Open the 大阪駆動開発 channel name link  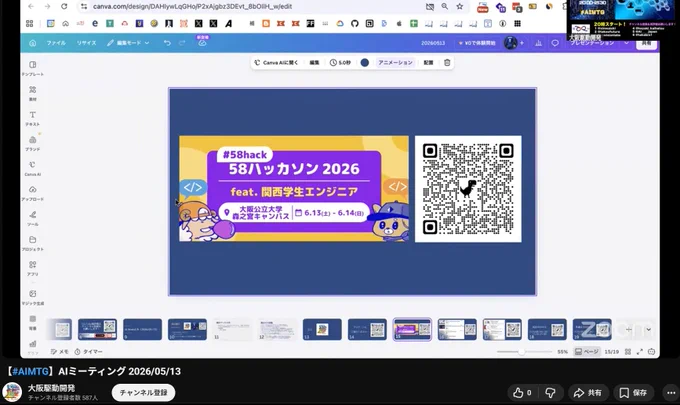(x=51, y=388)
